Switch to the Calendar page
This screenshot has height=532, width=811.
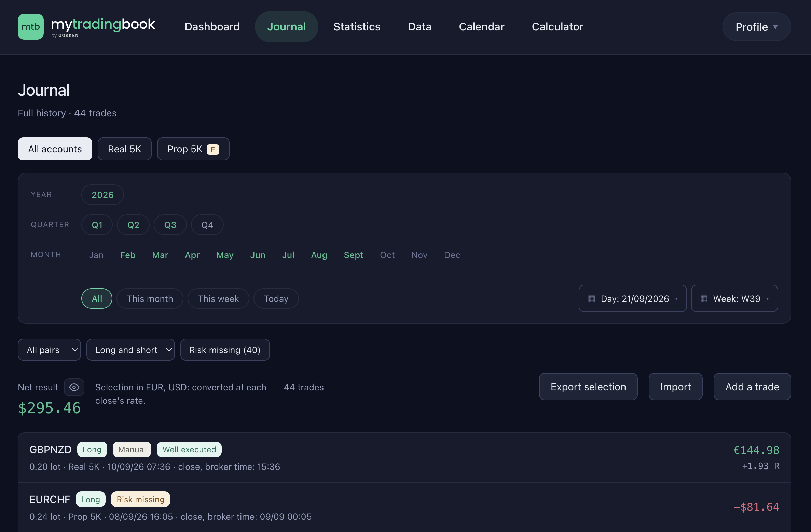481,27
